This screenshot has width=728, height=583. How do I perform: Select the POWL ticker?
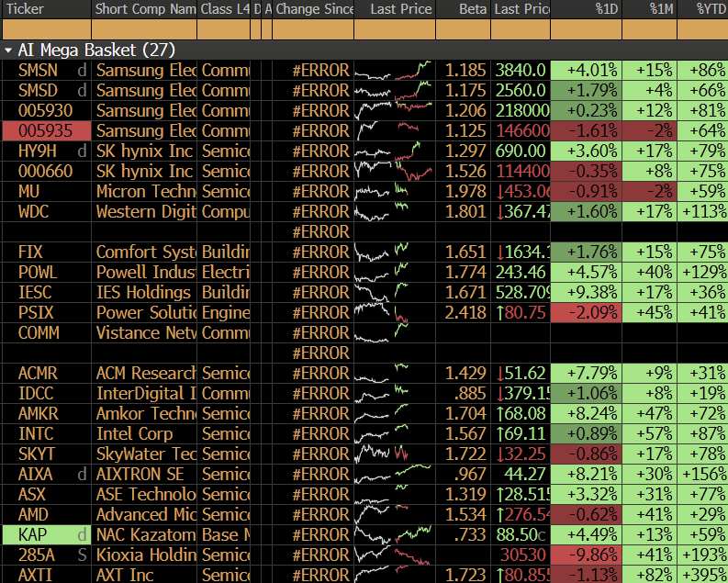click(38, 273)
